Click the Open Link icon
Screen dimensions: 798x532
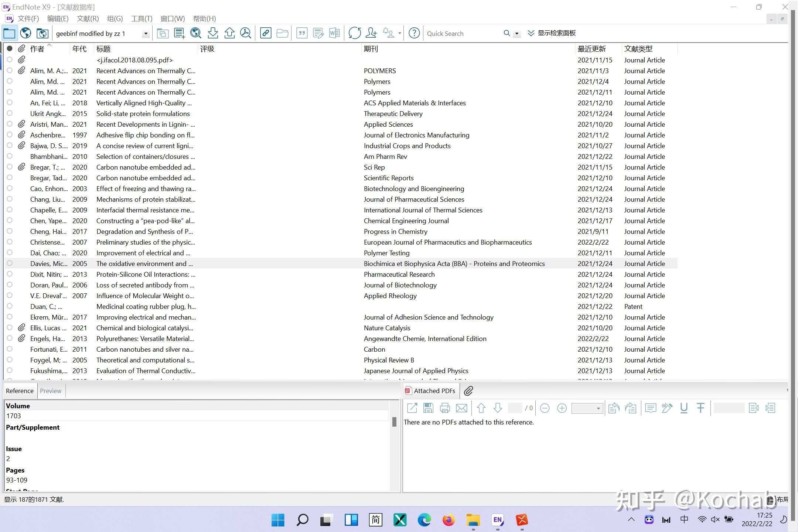click(x=266, y=33)
